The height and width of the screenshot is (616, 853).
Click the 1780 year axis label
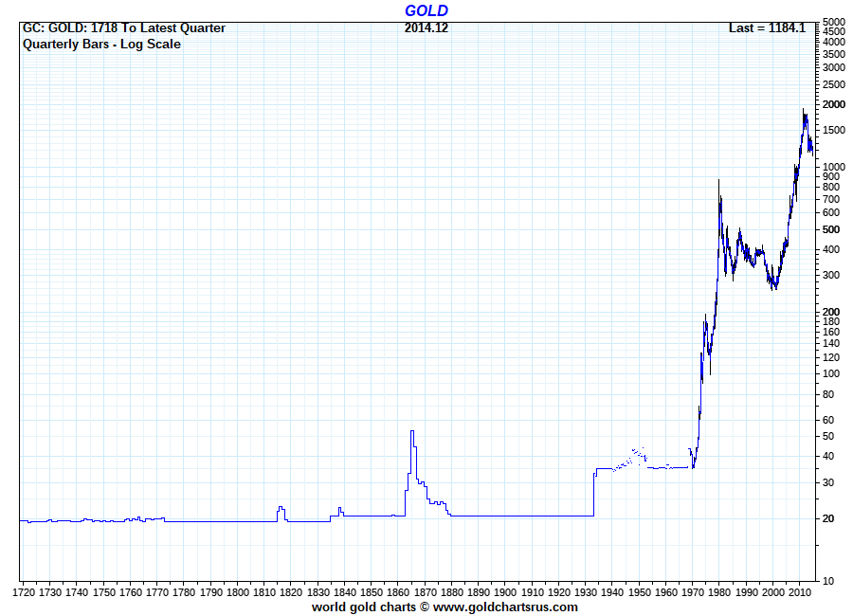[183, 592]
